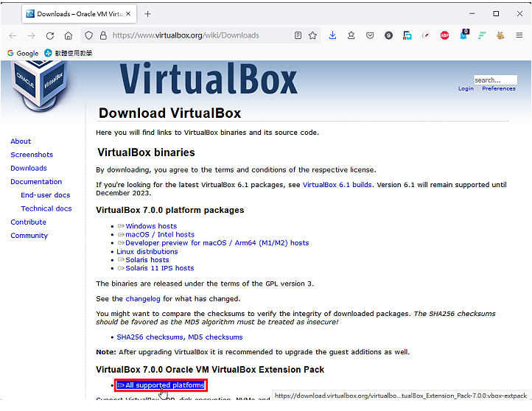The image size is (532, 411).
Task: Open the Login link
Action: coord(466,88)
